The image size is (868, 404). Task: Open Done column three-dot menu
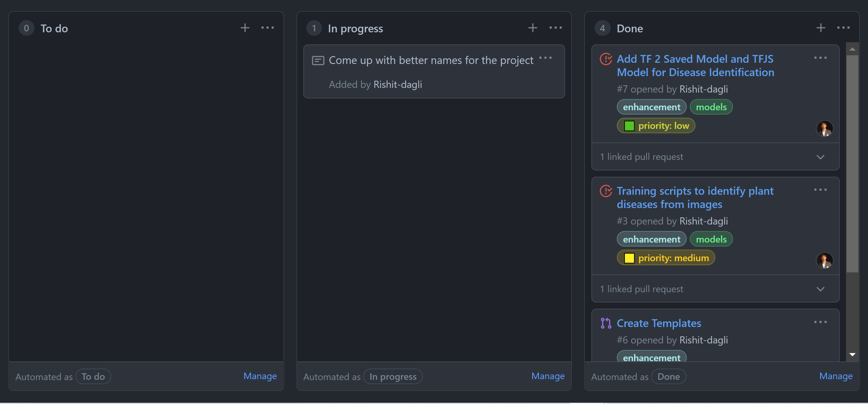(x=843, y=28)
